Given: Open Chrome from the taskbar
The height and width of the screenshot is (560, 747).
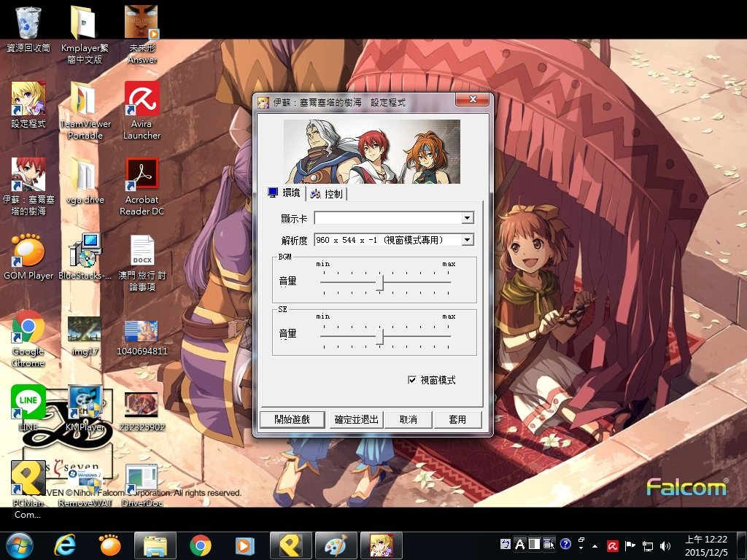Looking at the screenshot, I should 201,545.
